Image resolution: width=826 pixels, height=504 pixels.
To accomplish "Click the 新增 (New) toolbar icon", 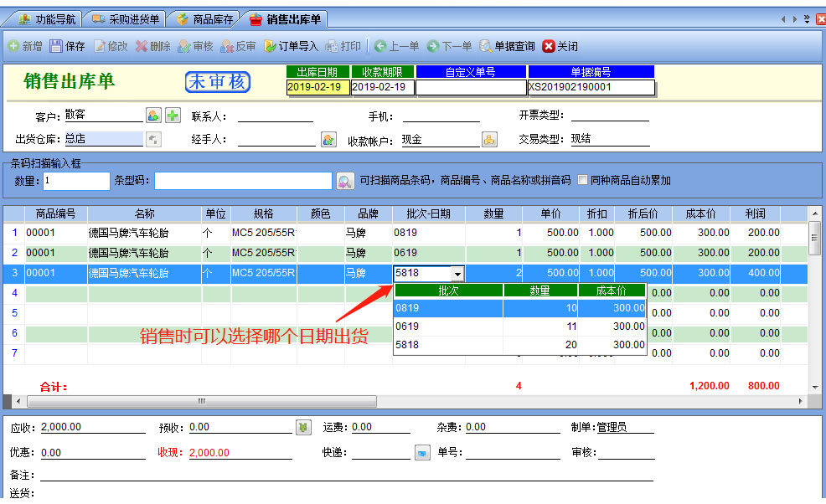I will tap(14, 46).
